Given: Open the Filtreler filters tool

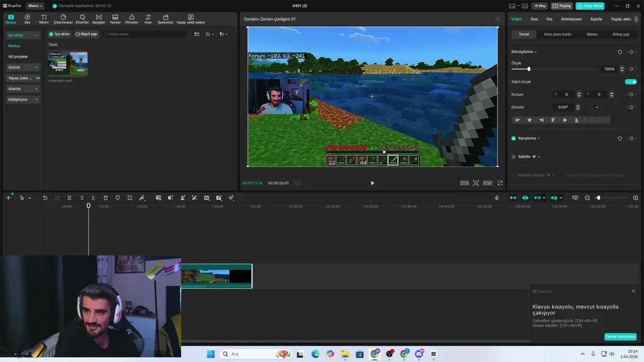Looking at the screenshot, I should 131,19.
